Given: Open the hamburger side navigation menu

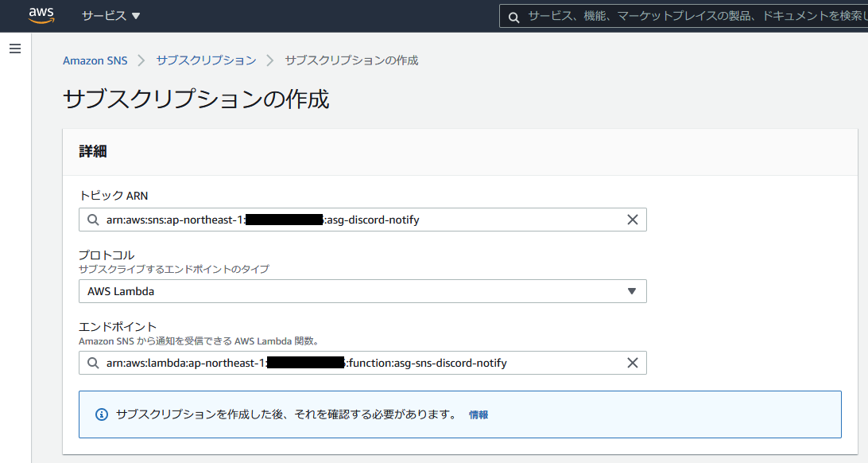Looking at the screenshot, I should coord(15,49).
